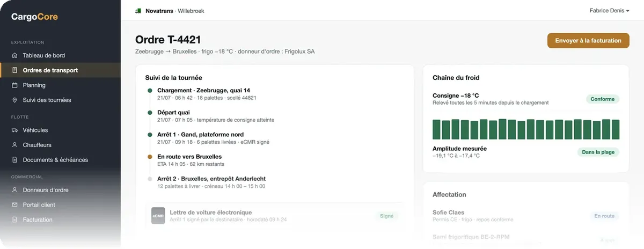The image size is (644, 249).
Task: Click the Documents & échéances file icon
Action: click(14, 160)
